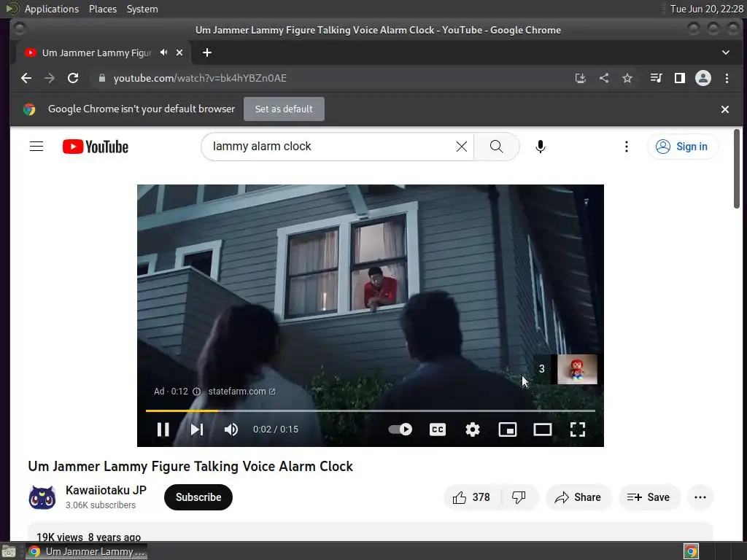This screenshot has height=560, width=747.
Task: Open window menu button at title bar left
Action: [20, 29]
